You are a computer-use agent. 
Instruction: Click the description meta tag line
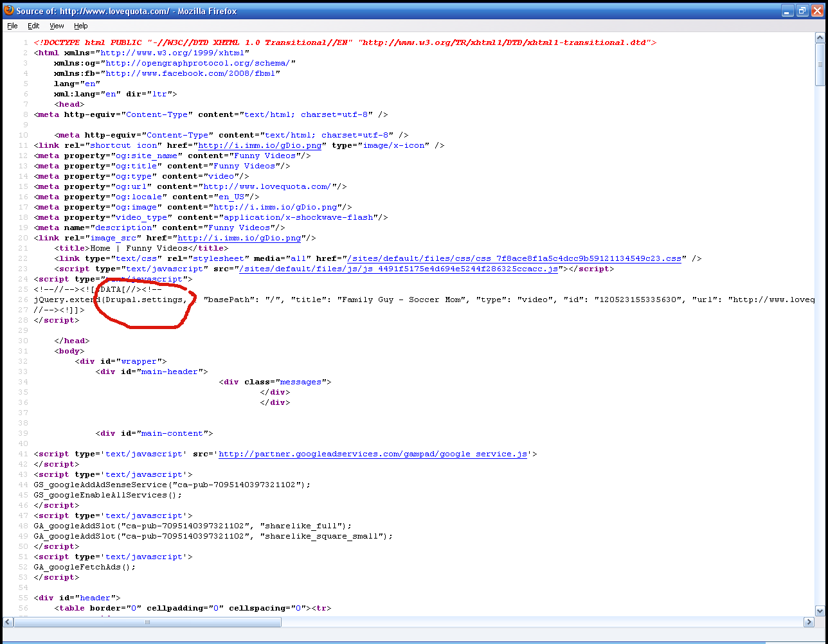pyautogui.click(x=159, y=228)
